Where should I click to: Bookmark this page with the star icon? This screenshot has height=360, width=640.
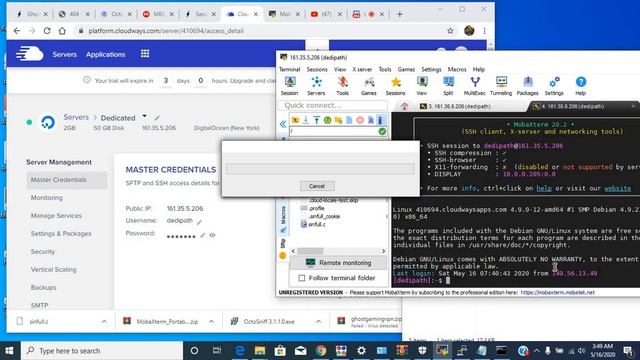(450, 31)
